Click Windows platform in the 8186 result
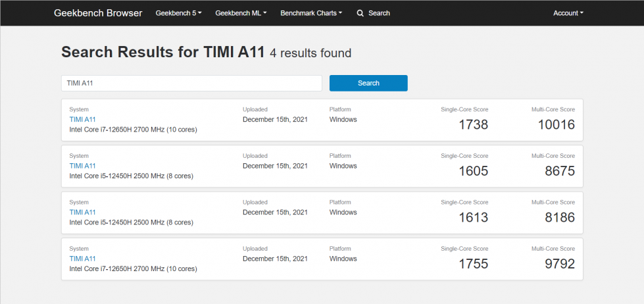 343,213
